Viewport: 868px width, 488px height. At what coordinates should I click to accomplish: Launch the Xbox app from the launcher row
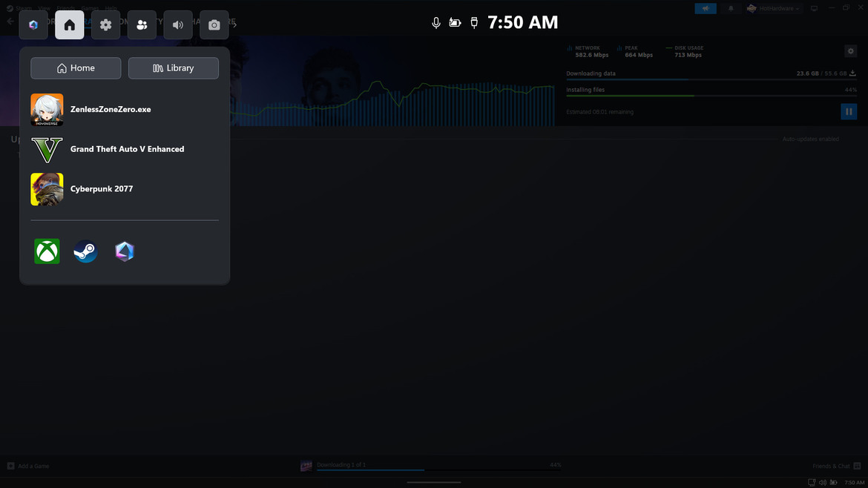click(x=47, y=251)
